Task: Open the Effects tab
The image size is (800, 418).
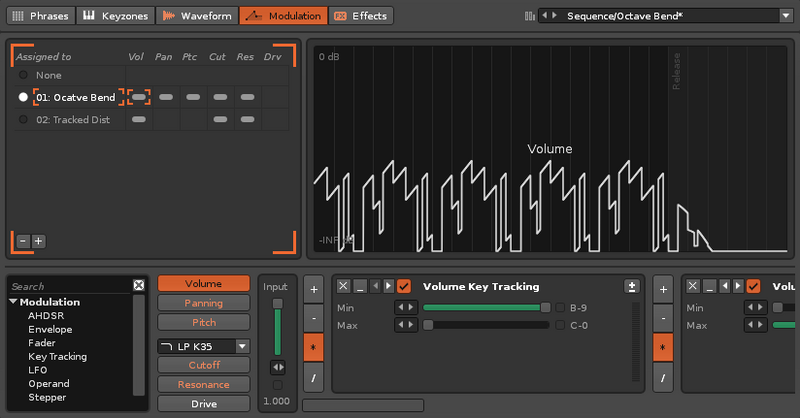Action: click(x=361, y=16)
